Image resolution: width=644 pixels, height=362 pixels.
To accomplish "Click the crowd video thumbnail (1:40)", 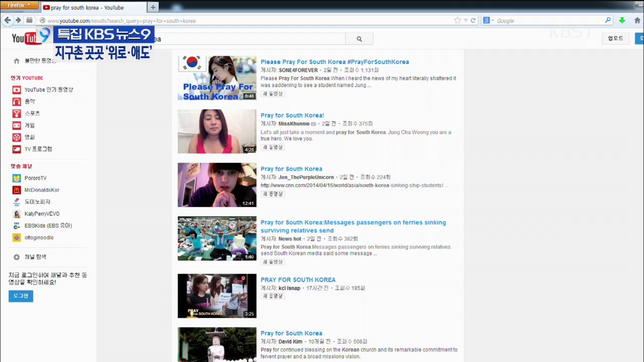I will (217, 238).
